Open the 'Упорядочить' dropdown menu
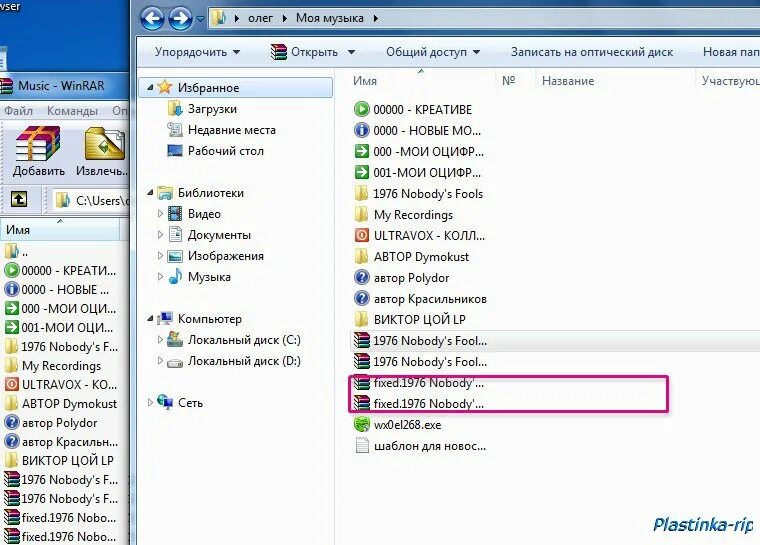This screenshot has width=760, height=545. (197, 52)
